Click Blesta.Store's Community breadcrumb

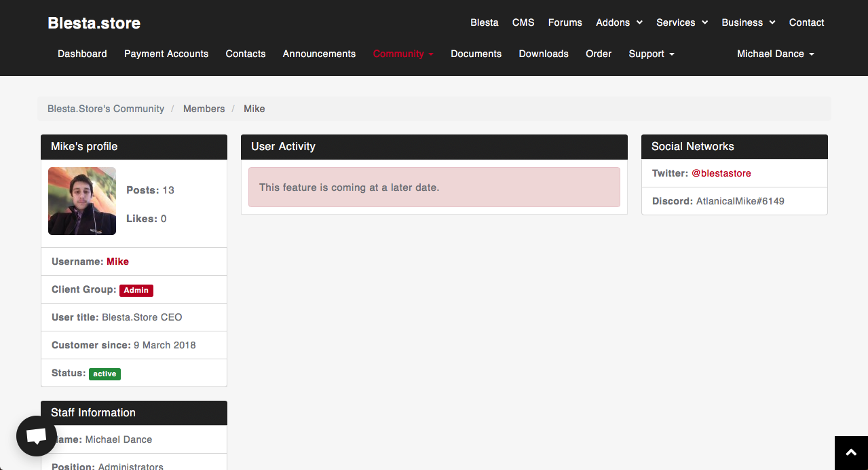(106, 109)
